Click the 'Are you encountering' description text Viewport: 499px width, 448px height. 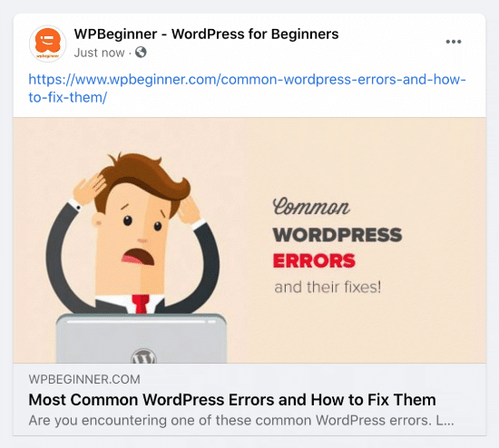[241, 420]
